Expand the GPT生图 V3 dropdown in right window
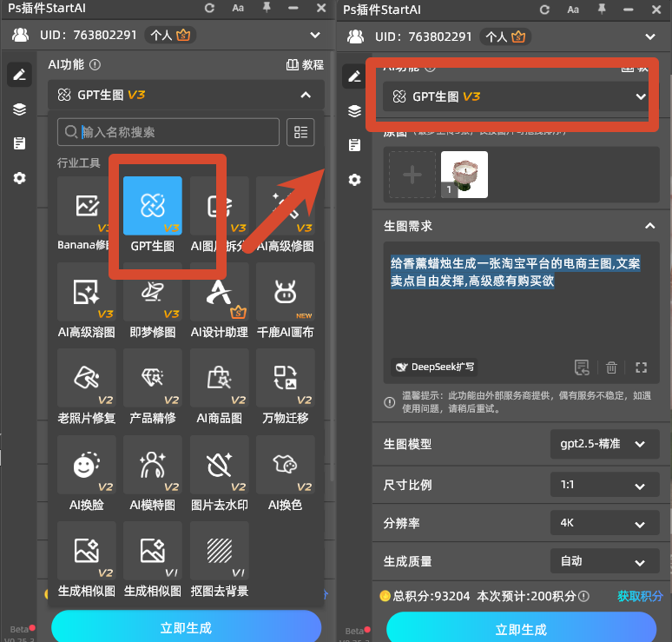 [x=641, y=96]
